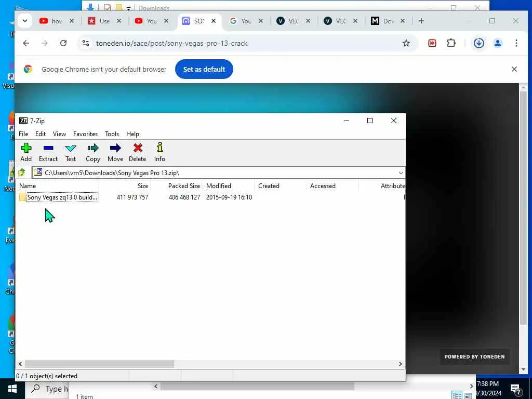The width and height of the screenshot is (532, 399).
Task: Click the modified date 2015-09-19 16:10
Action: click(x=229, y=197)
